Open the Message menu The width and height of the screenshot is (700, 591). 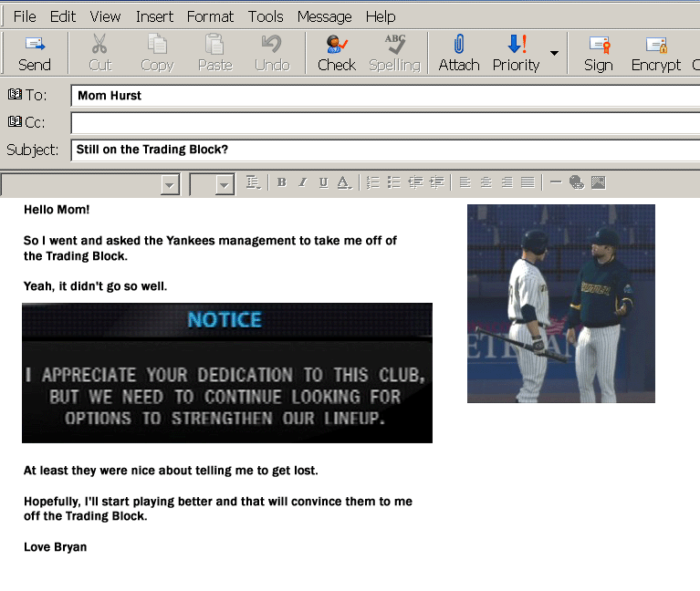click(324, 16)
